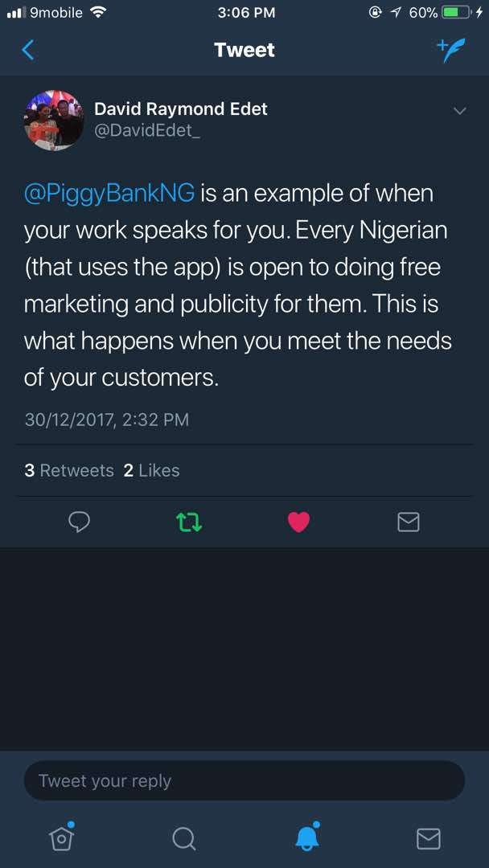This screenshot has height=868, width=489.
Task: Tap the Wi-Fi icon in the status bar
Action: (x=98, y=12)
